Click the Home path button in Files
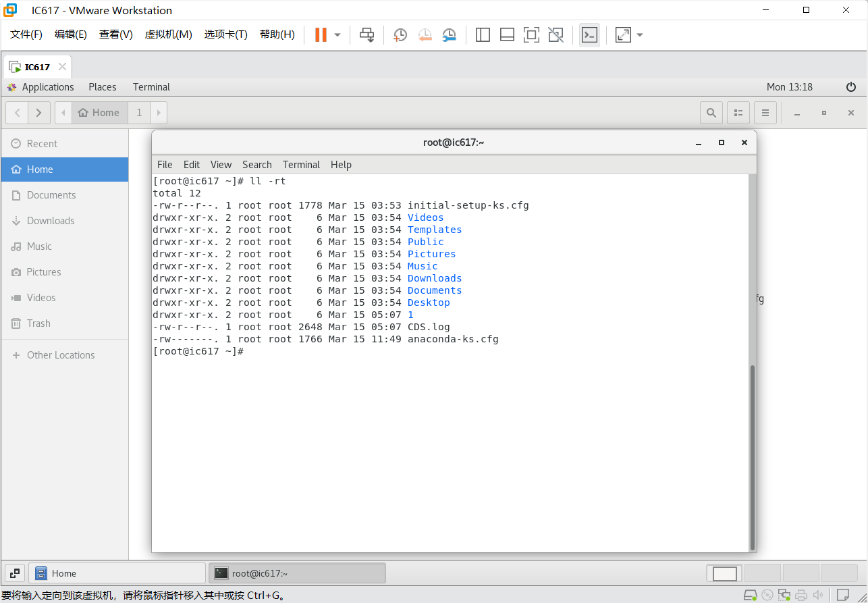868x603 pixels. point(99,113)
